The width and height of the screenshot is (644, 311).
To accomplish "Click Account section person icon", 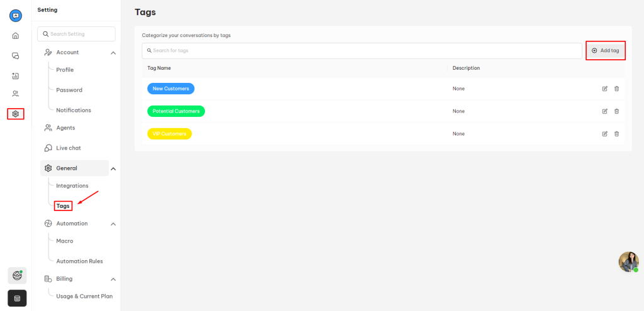I will pos(48,53).
